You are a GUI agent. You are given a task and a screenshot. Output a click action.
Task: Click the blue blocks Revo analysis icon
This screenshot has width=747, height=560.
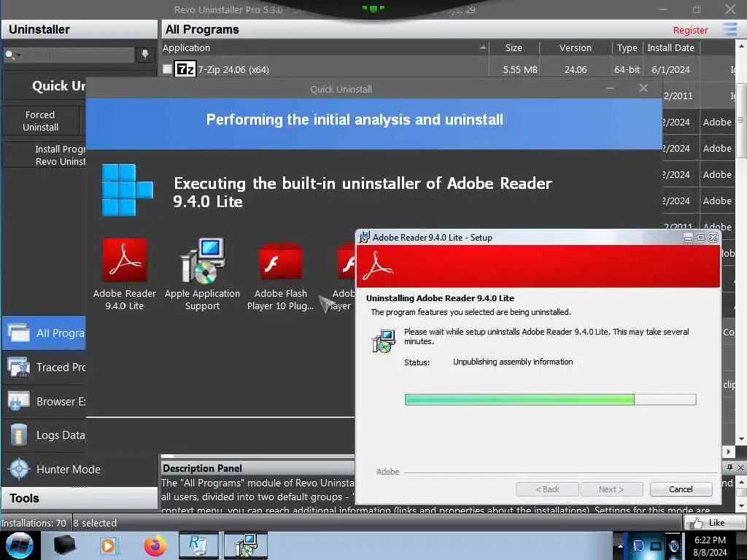coord(127,190)
